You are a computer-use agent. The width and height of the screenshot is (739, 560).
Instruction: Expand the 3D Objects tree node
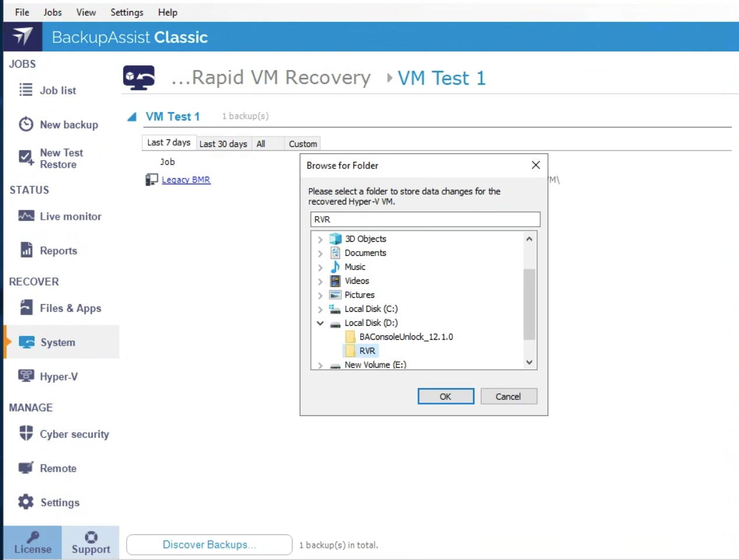(320, 240)
